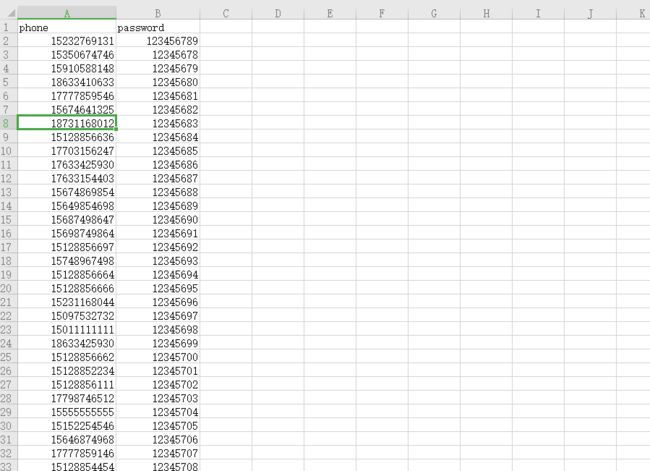Select cell with 12345680

point(158,82)
